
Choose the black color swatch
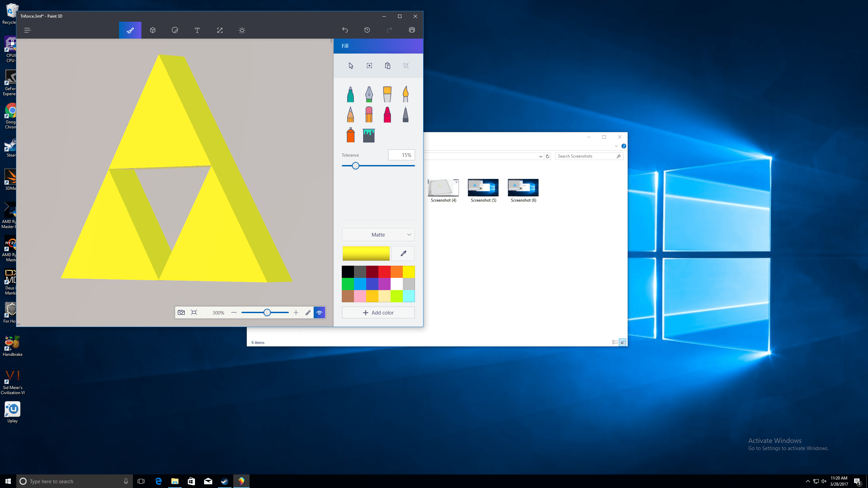click(x=348, y=272)
